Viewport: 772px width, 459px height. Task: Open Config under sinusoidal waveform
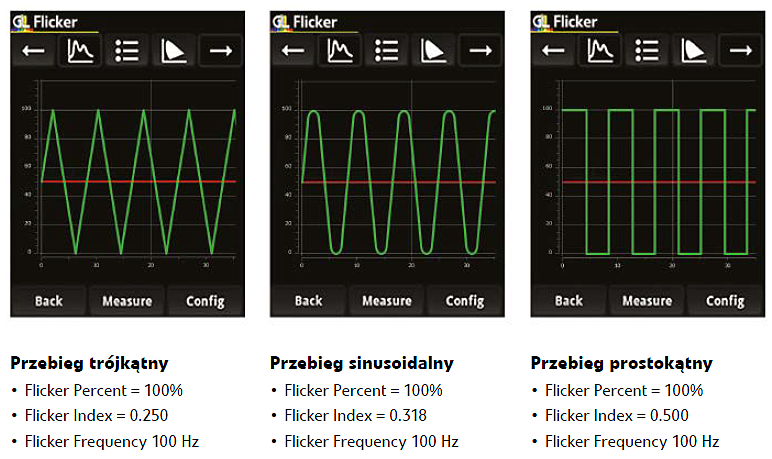pyautogui.click(x=465, y=300)
